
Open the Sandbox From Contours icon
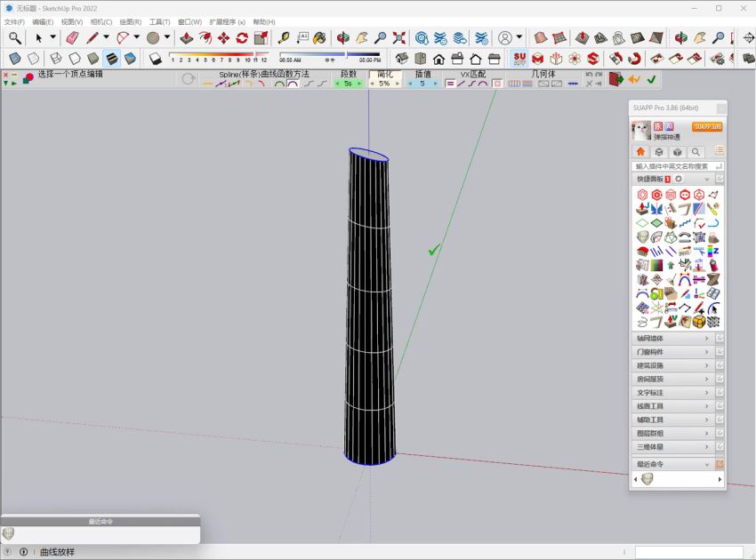point(541,37)
